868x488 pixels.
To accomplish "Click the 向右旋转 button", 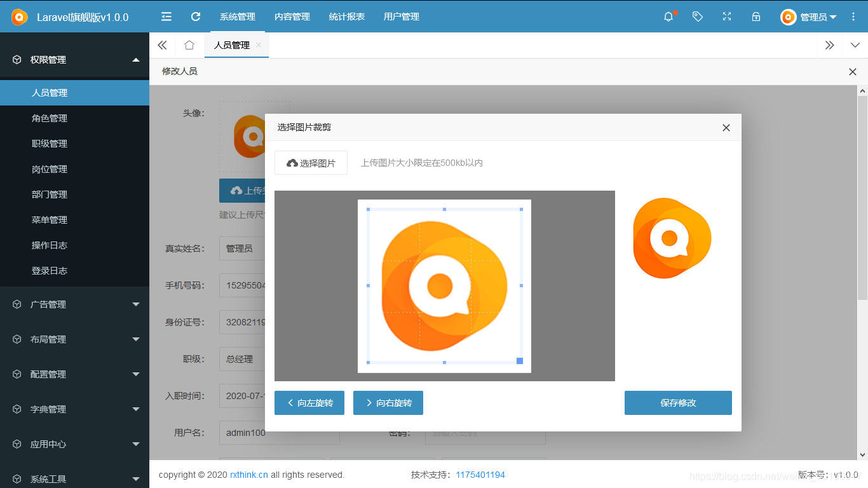I will pos(388,403).
